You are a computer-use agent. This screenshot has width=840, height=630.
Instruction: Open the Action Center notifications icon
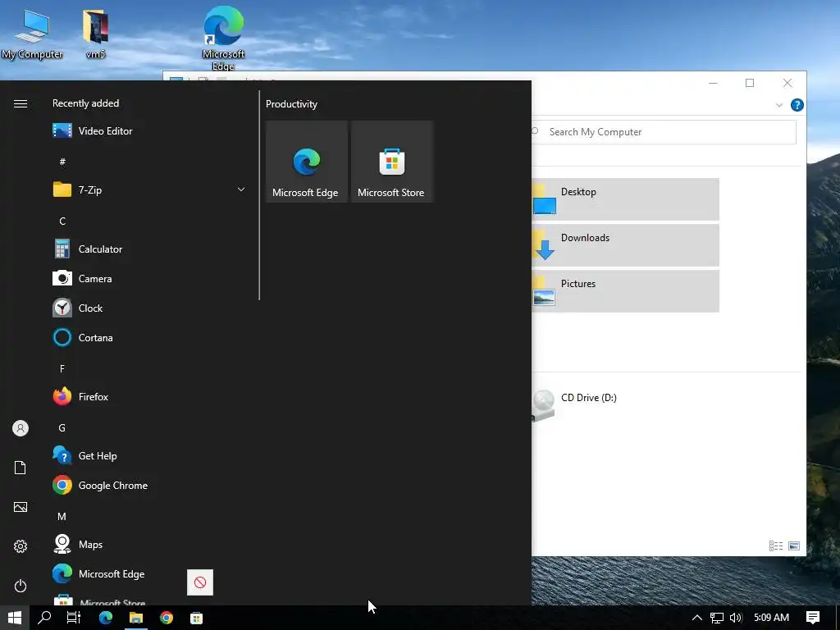point(813,618)
